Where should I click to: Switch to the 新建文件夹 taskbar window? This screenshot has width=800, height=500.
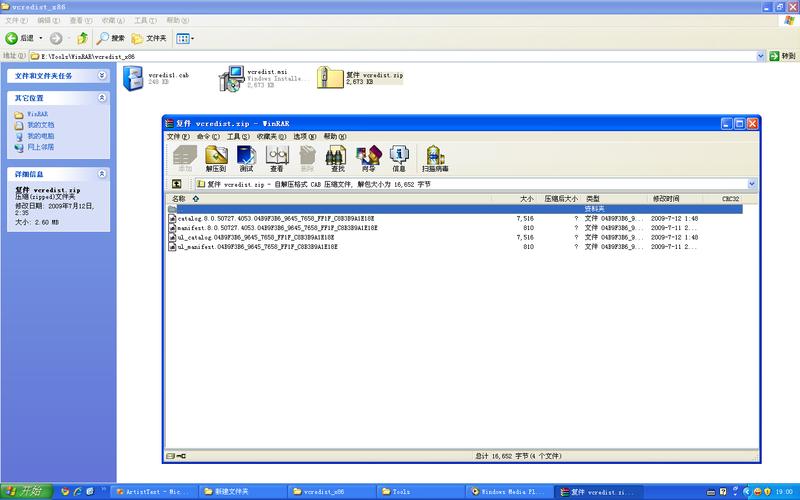[x=242, y=492]
